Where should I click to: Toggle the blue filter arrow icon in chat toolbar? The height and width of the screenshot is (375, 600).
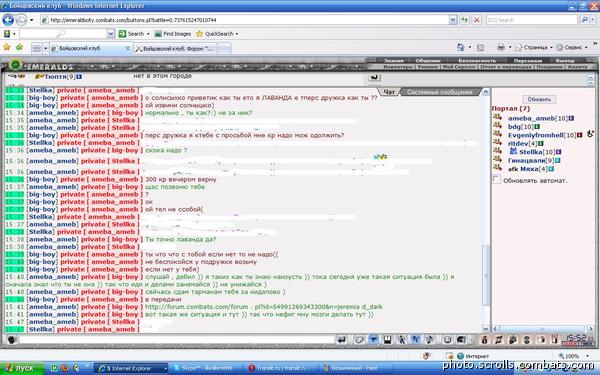click(x=373, y=339)
